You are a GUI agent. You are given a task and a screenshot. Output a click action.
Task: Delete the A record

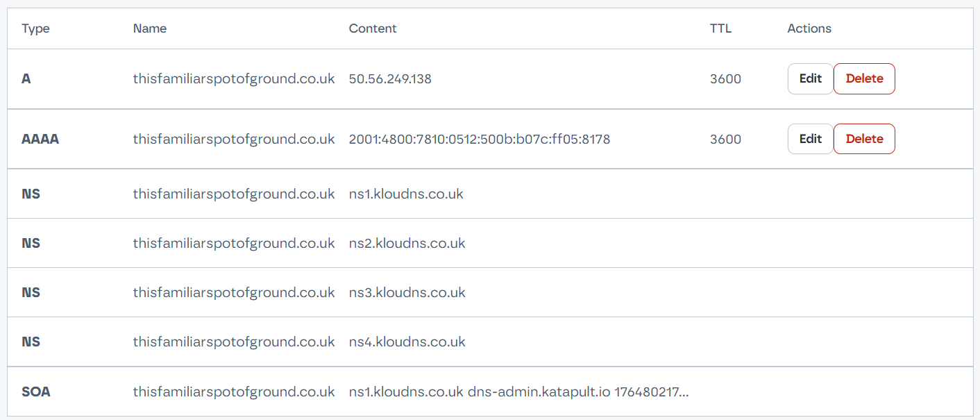tap(864, 79)
